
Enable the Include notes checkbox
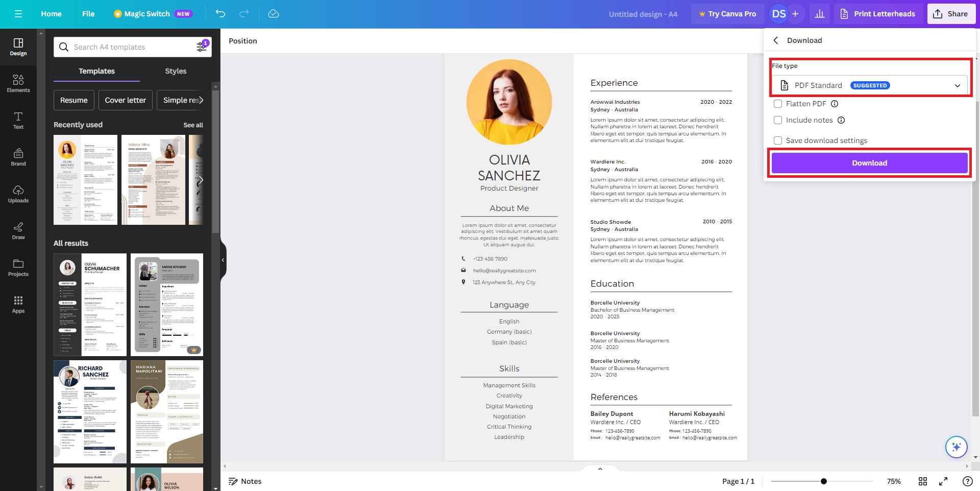[778, 120]
